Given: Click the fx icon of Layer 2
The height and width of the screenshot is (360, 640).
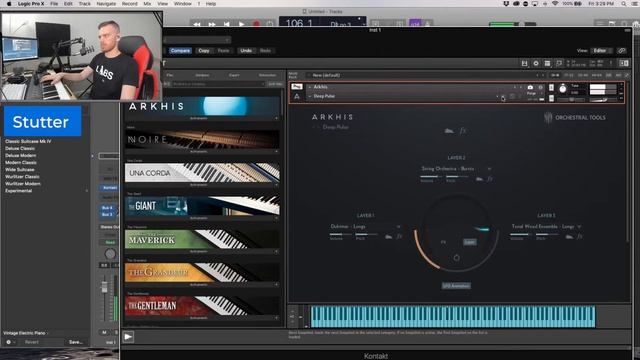Looking at the screenshot, I should coord(489,179).
